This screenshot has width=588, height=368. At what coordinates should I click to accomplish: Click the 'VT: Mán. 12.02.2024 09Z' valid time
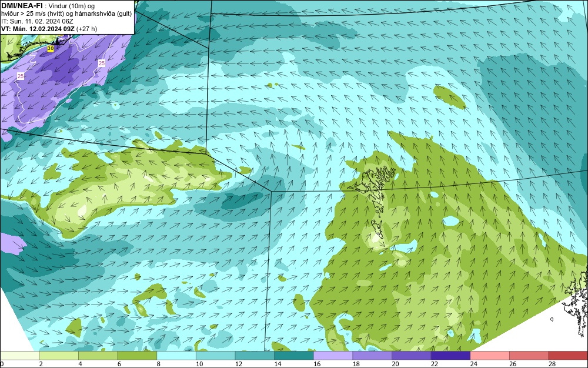[38, 29]
